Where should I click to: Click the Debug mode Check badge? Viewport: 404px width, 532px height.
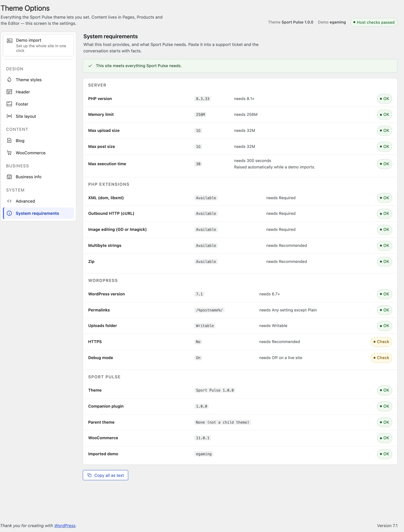(381, 358)
